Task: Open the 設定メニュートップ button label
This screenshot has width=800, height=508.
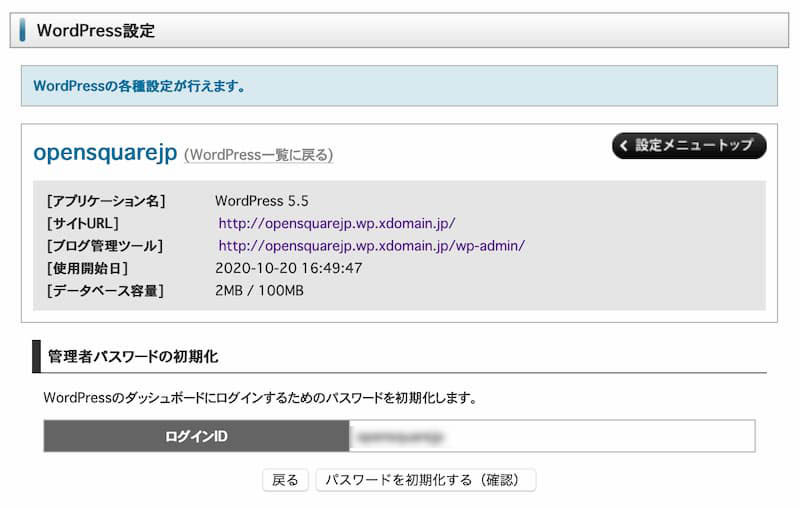Action: pos(694,146)
